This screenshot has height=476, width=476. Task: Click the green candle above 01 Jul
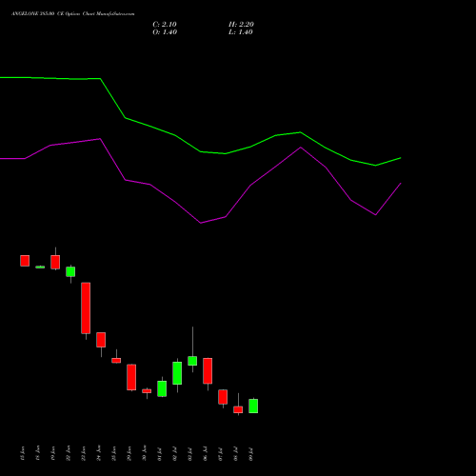pyautogui.click(x=162, y=388)
